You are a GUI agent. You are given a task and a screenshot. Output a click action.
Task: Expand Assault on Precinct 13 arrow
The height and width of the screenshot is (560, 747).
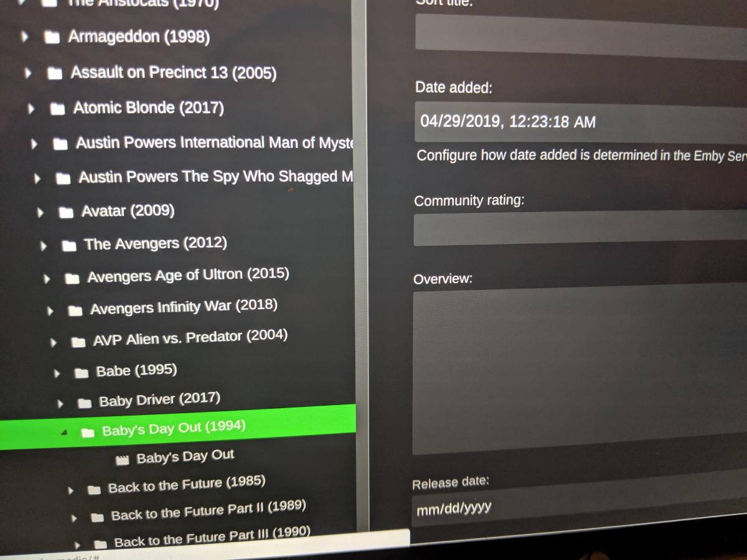point(28,73)
